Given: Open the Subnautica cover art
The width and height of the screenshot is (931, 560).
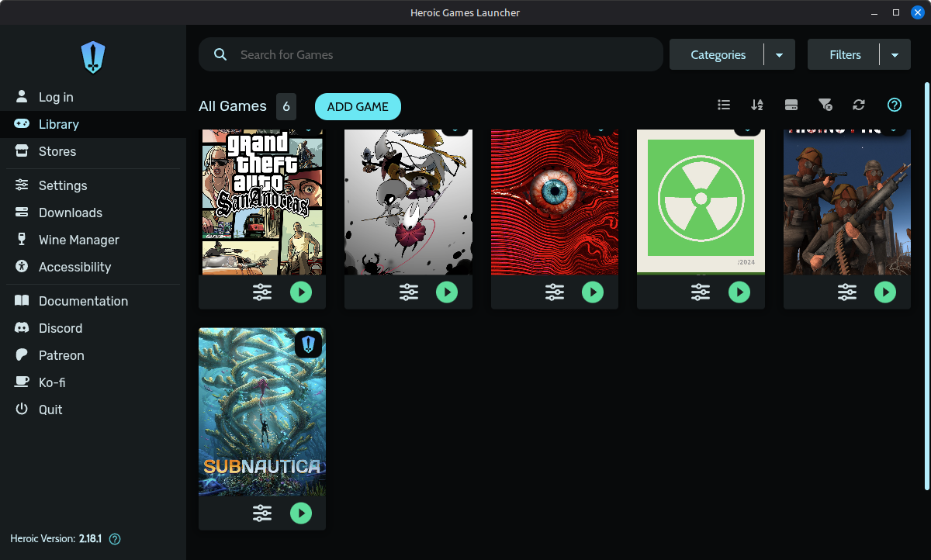Looking at the screenshot, I should tap(262, 412).
